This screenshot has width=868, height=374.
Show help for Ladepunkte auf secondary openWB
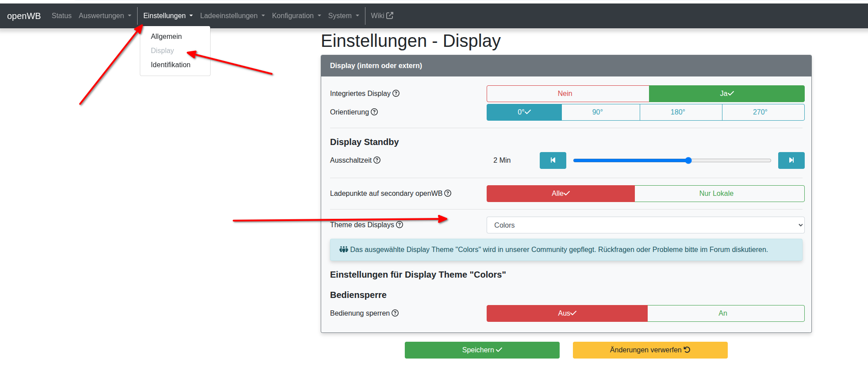(448, 193)
